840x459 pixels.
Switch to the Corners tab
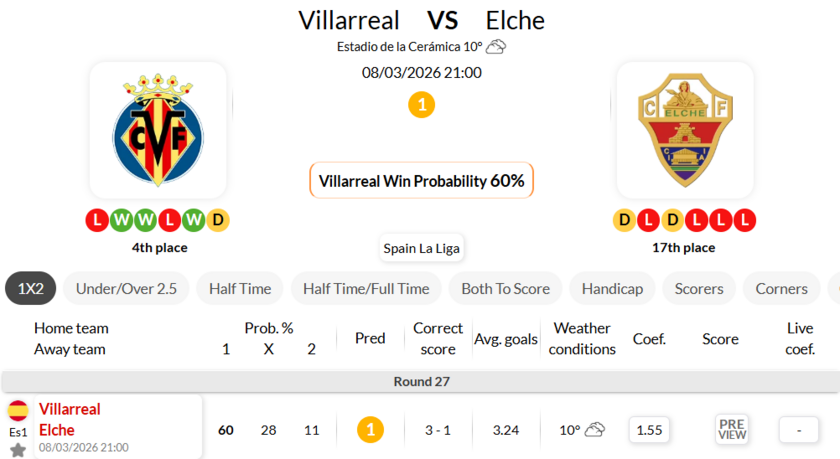point(781,289)
